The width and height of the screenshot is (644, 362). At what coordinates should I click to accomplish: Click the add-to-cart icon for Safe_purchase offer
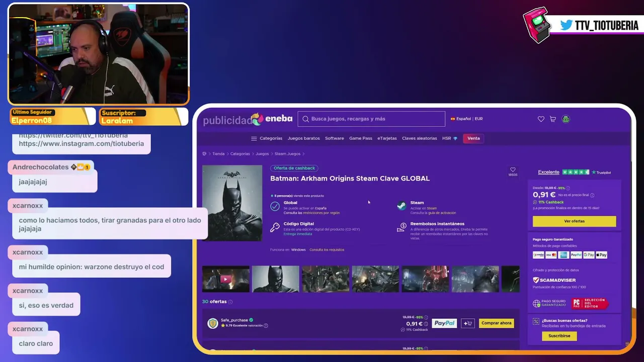(x=468, y=323)
